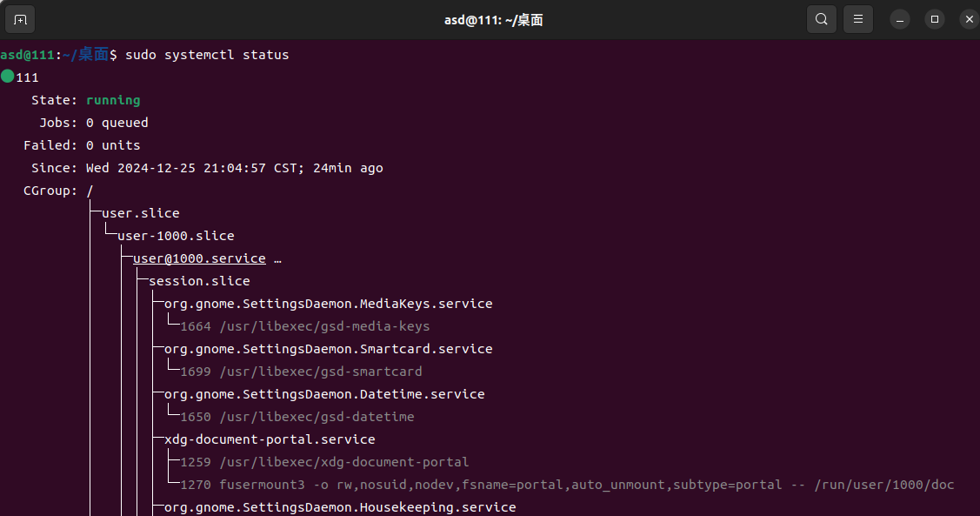Open the terminal search

pyautogui.click(x=821, y=19)
